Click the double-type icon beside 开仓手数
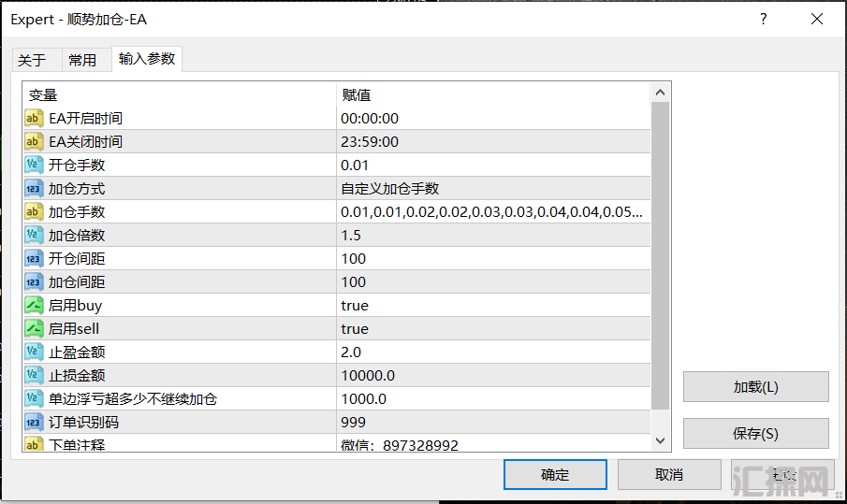This screenshot has width=847, height=504. coord(34,165)
